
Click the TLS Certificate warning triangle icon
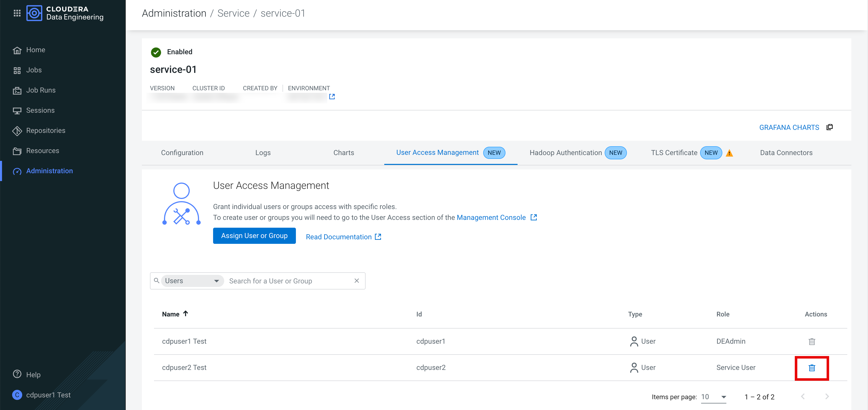click(729, 153)
